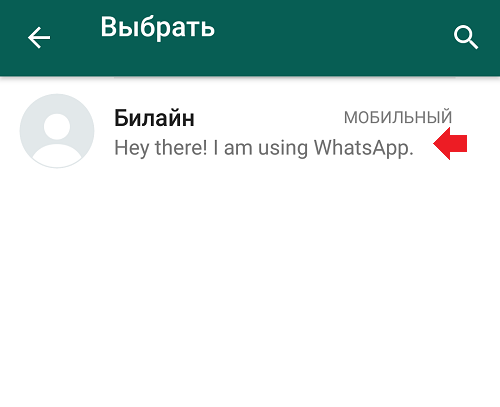The height and width of the screenshot is (407, 500).
Task: Tap the white head shape in the avatar
Action: (x=57, y=126)
